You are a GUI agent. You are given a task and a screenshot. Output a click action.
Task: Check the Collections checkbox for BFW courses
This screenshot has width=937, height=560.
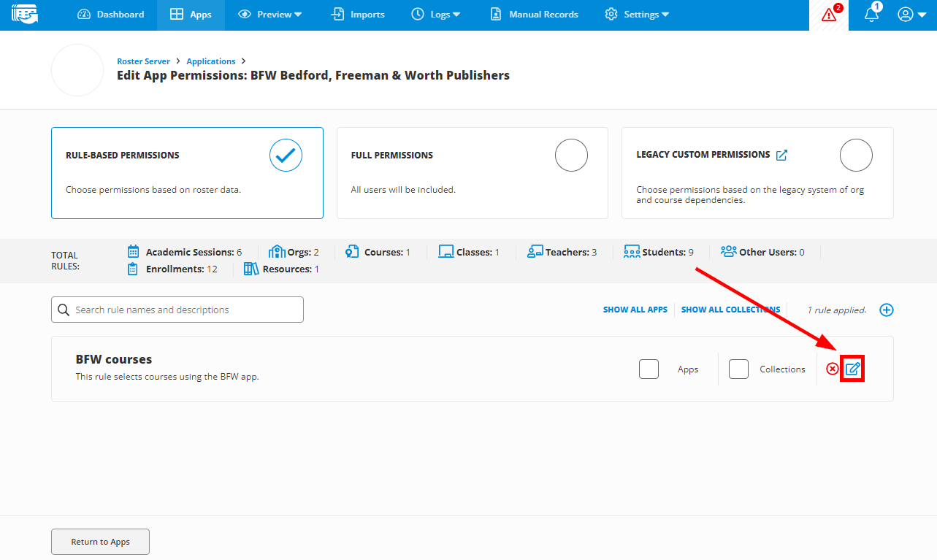tap(738, 369)
